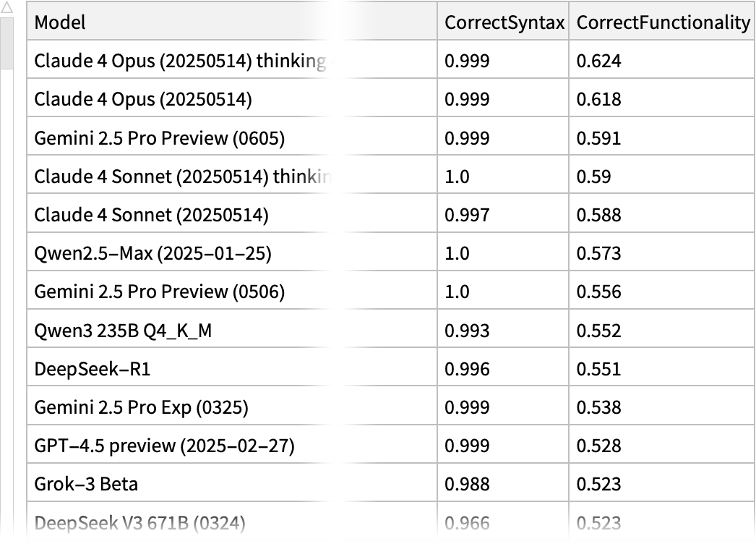Click the Gemini 2.5 Pro Preview (0605) cell
Viewport: 756px width, 544px height.
(159, 138)
